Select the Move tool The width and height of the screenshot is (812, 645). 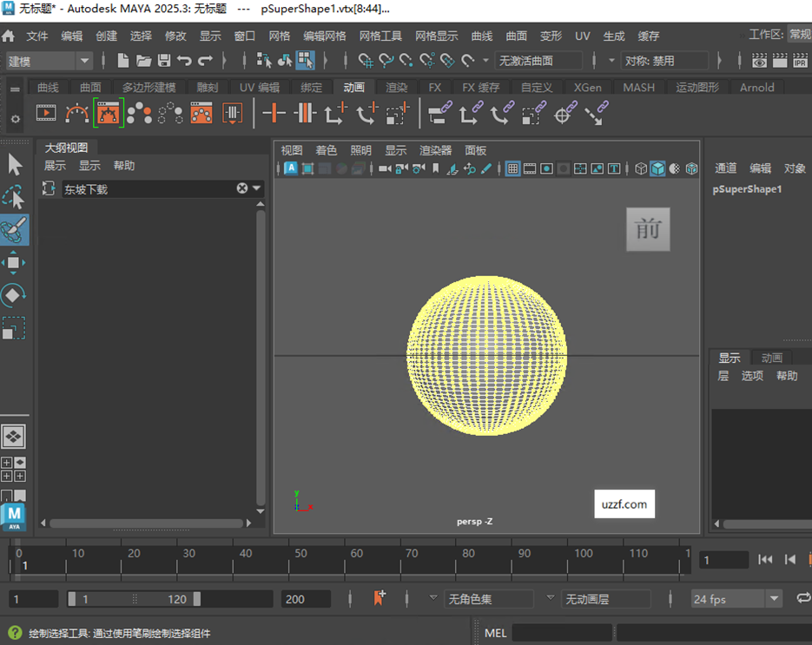click(x=14, y=262)
